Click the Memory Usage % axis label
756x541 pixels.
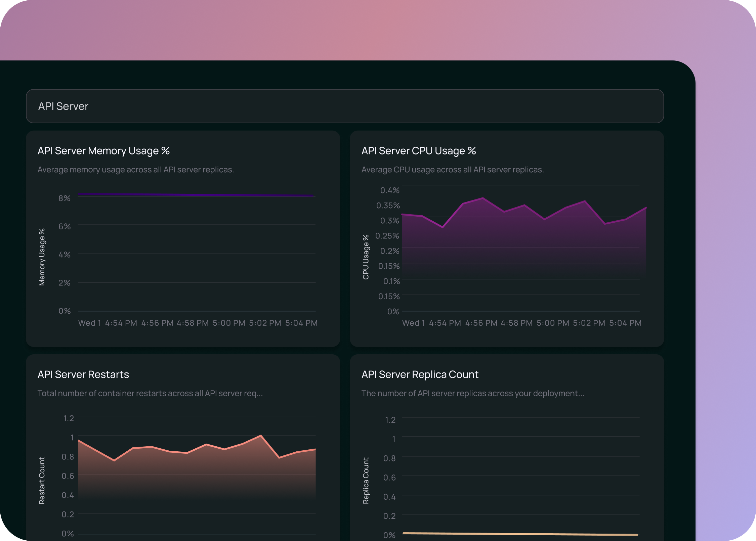click(x=42, y=257)
